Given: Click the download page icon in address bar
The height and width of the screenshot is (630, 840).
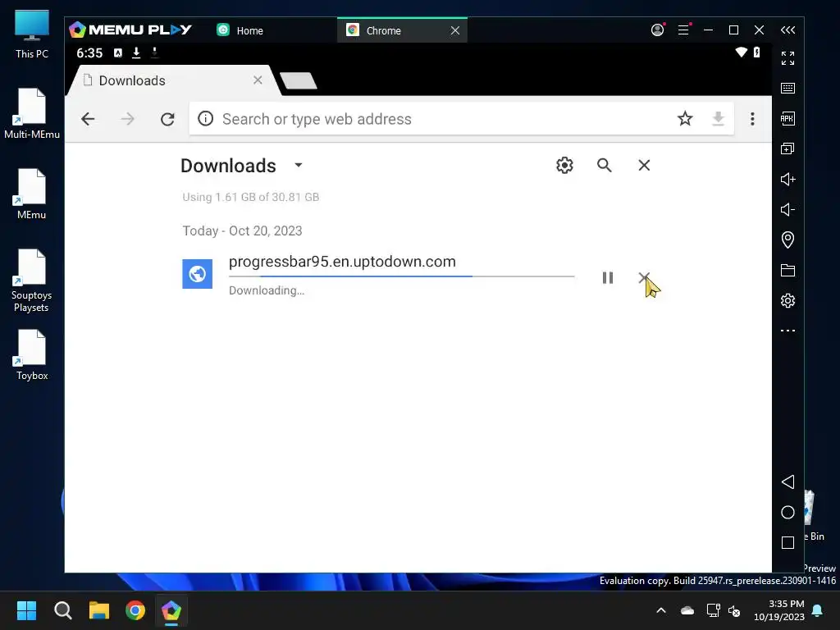Looking at the screenshot, I should [x=718, y=118].
